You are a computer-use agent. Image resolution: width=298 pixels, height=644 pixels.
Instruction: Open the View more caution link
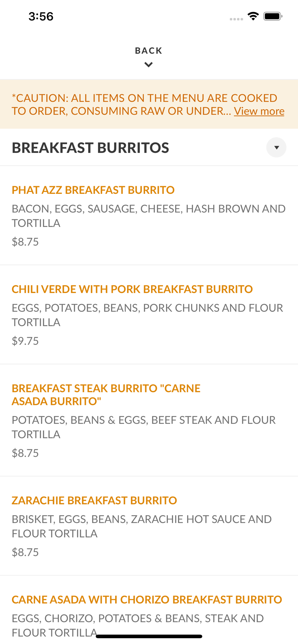[x=259, y=111]
